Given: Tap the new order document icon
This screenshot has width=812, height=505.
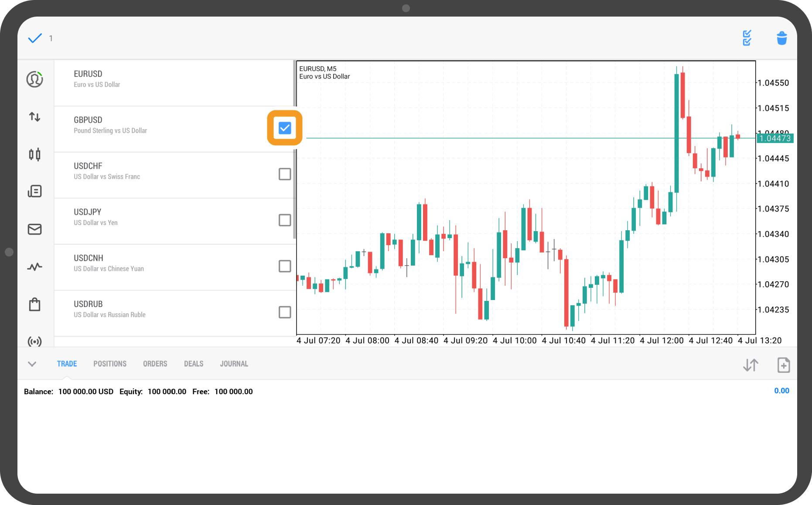Looking at the screenshot, I should 783,365.
